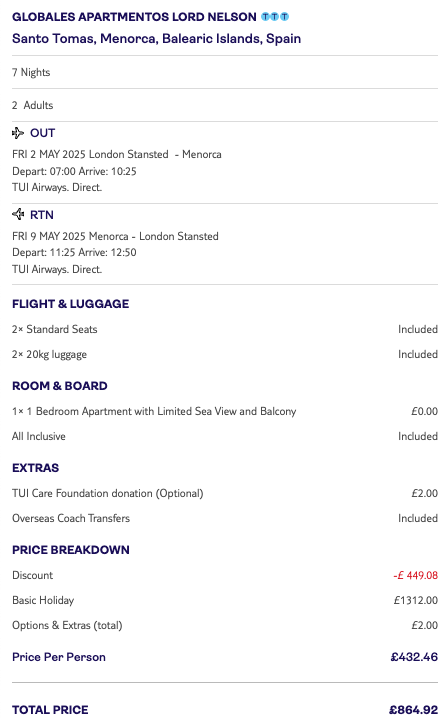Select Santo Tomas, Menorca location text
The height and width of the screenshot is (721, 448).
(156, 39)
